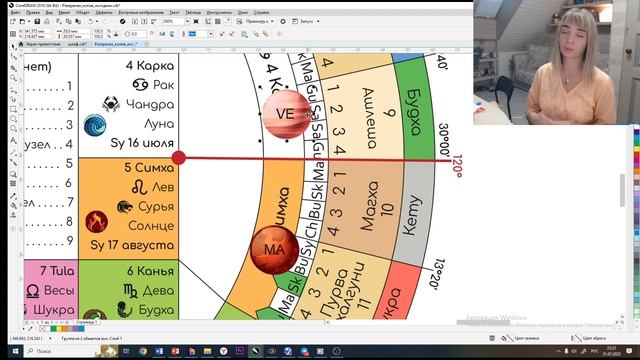Screen dimensions: 640x360
Task: Select the Text tool
Action: (x=13, y=140)
